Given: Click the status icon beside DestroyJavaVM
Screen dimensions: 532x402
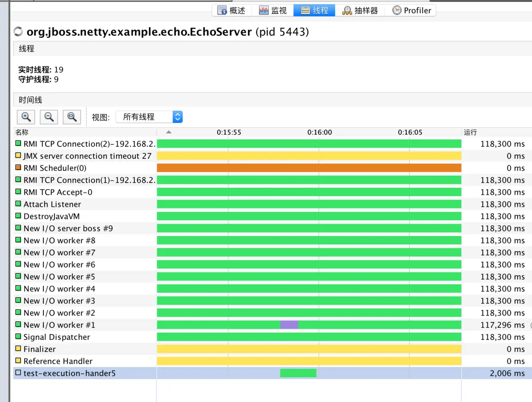Looking at the screenshot, I should point(18,216).
